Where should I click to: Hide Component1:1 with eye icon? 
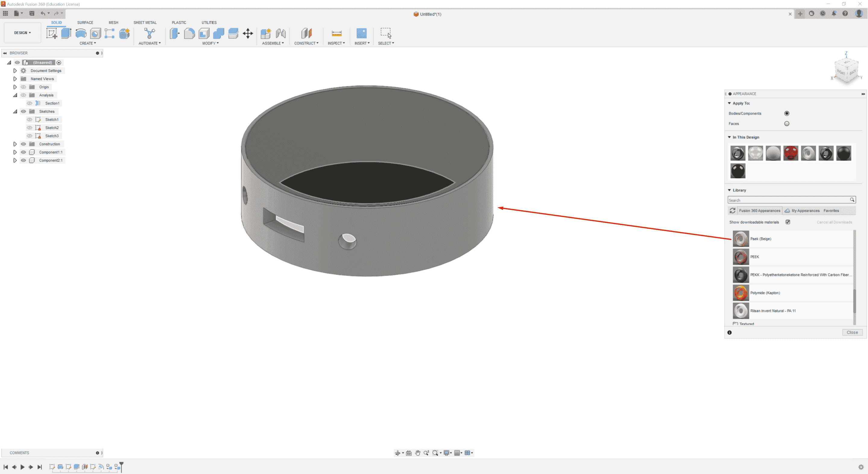click(23, 152)
